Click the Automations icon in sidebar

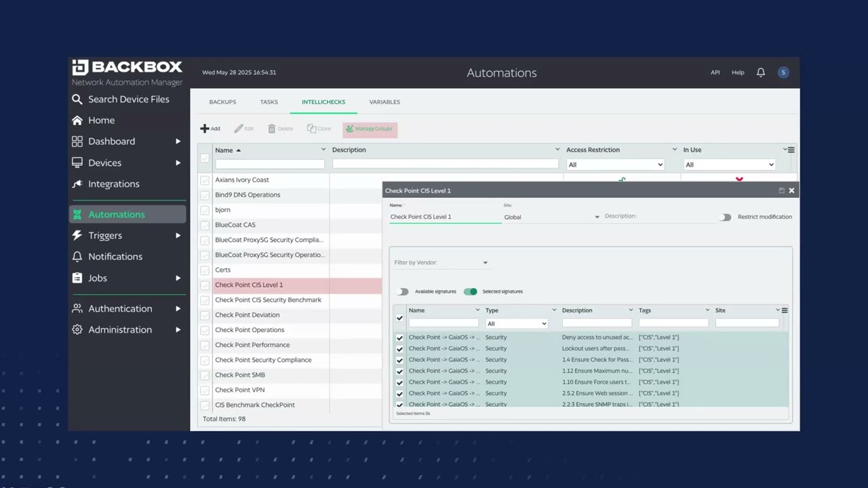click(77, 214)
